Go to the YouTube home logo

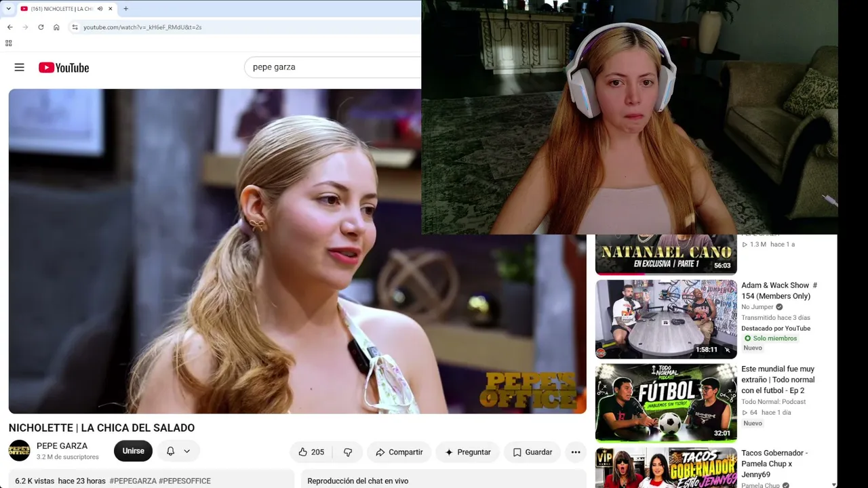click(x=64, y=67)
